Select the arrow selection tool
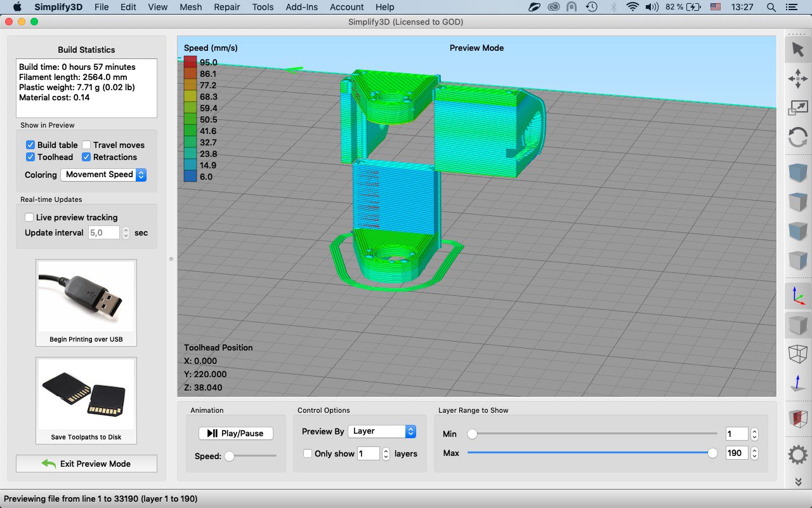Viewport: 812px width, 508px height. click(797, 50)
